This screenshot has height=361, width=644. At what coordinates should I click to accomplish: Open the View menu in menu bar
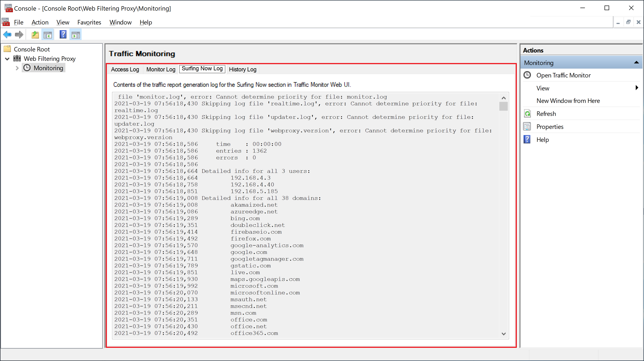click(x=63, y=22)
